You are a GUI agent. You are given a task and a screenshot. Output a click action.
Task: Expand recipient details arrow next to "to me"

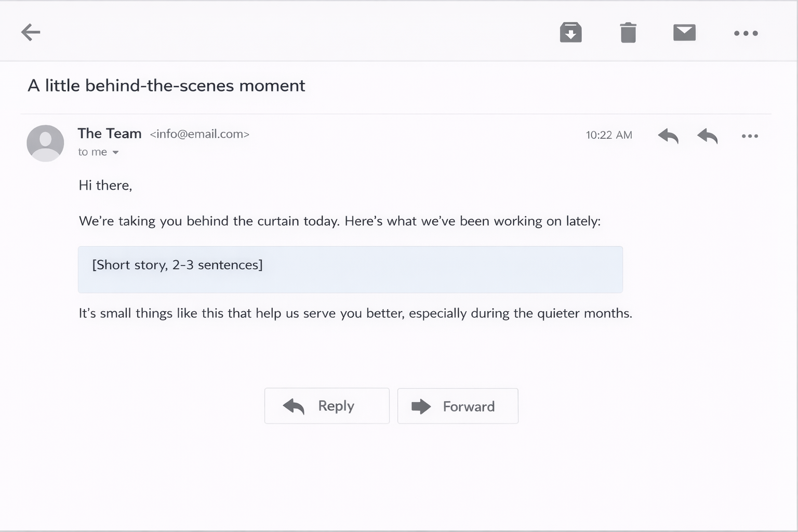click(116, 152)
